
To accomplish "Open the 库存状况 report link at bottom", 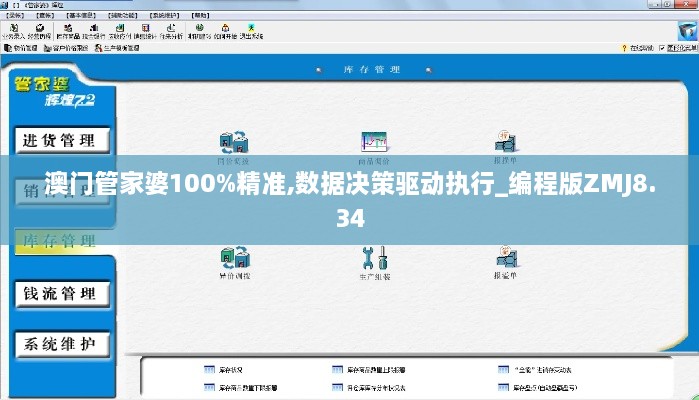I will [231, 368].
